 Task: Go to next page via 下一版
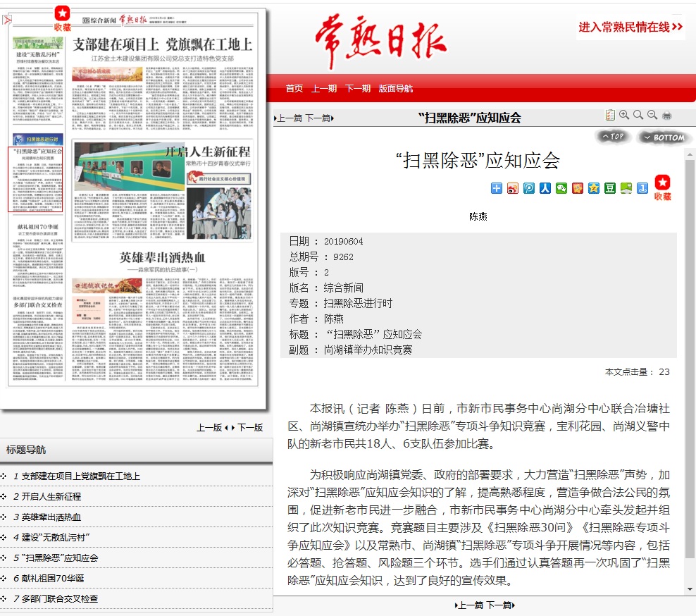point(250,428)
